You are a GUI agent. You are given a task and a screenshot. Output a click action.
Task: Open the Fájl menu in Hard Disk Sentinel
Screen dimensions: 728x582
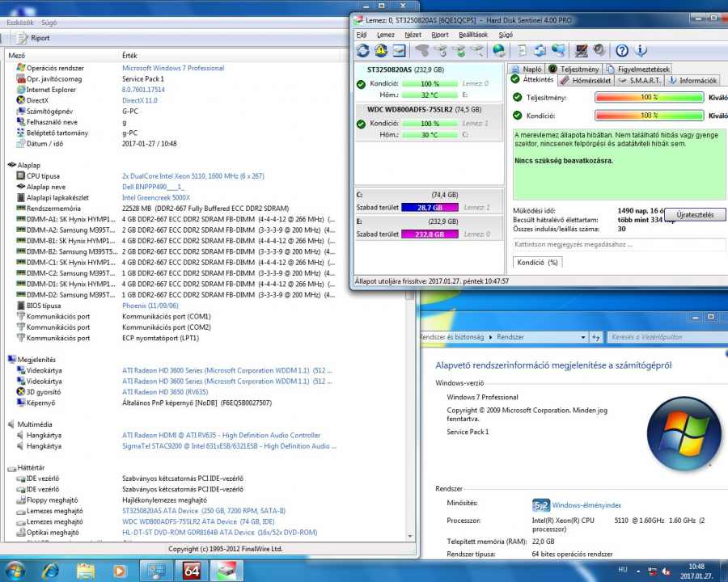[362, 35]
